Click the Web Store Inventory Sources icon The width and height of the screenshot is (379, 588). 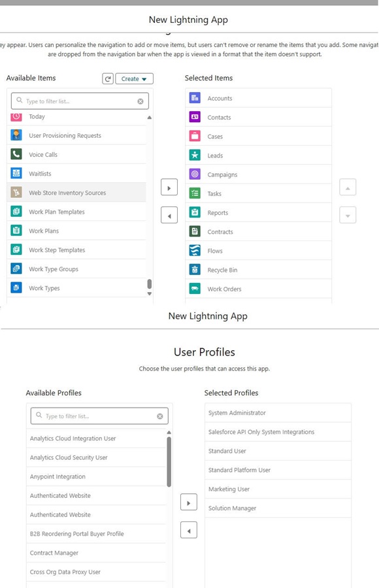pyautogui.click(x=16, y=192)
